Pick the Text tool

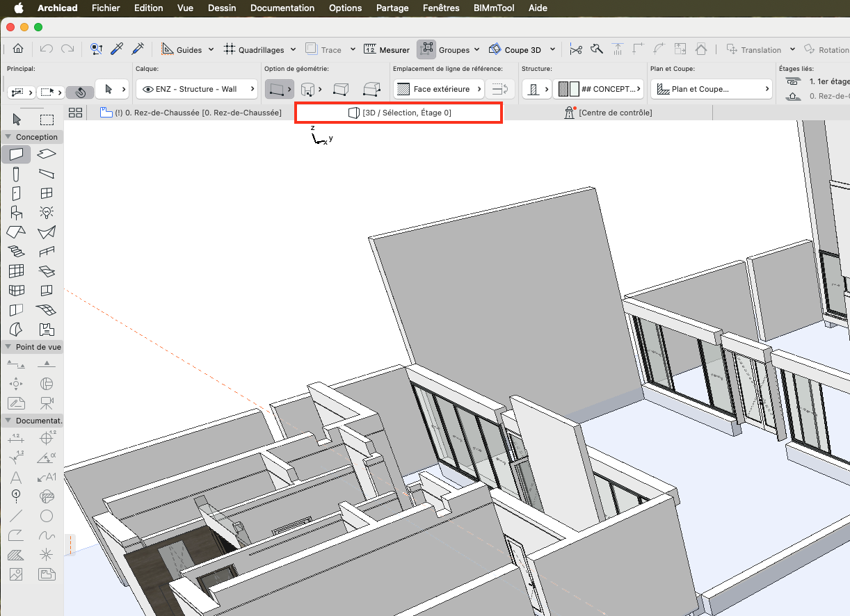tap(16, 477)
